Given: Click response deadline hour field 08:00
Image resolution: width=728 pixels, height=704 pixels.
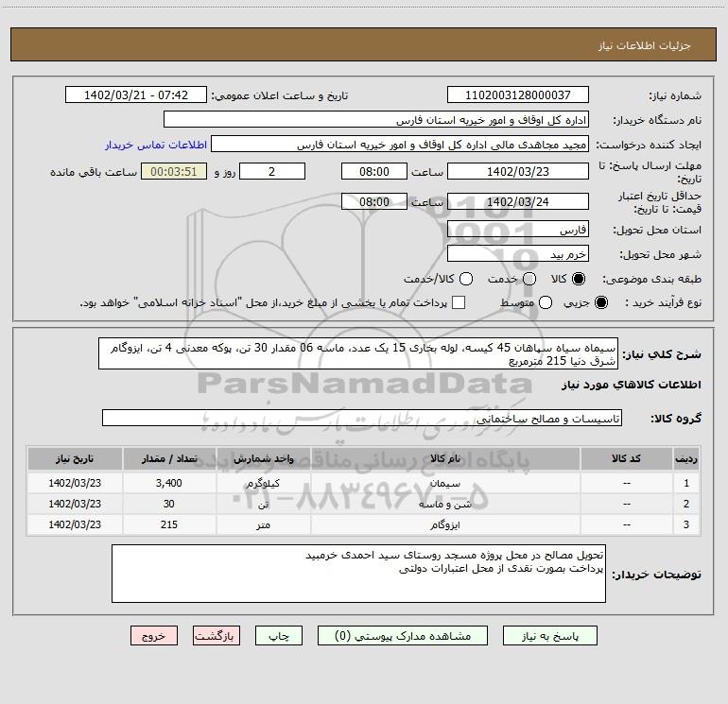Looking at the screenshot, I should [374, 172].
